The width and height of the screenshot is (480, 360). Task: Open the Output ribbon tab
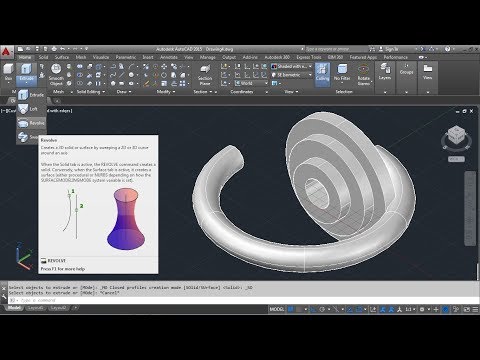[x=229, y=57]
